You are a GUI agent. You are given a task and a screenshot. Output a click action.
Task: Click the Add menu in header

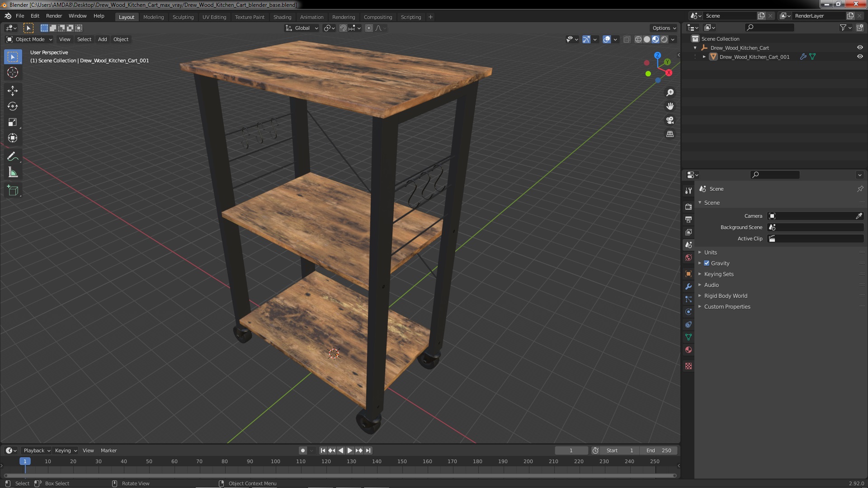point(103,39)
